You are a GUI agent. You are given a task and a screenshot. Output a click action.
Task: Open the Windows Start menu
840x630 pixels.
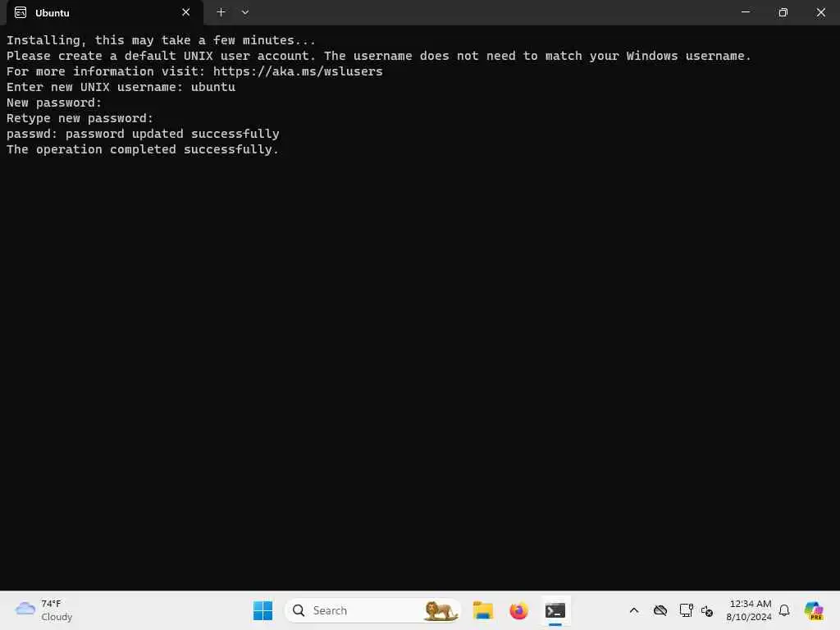point(262,610)
